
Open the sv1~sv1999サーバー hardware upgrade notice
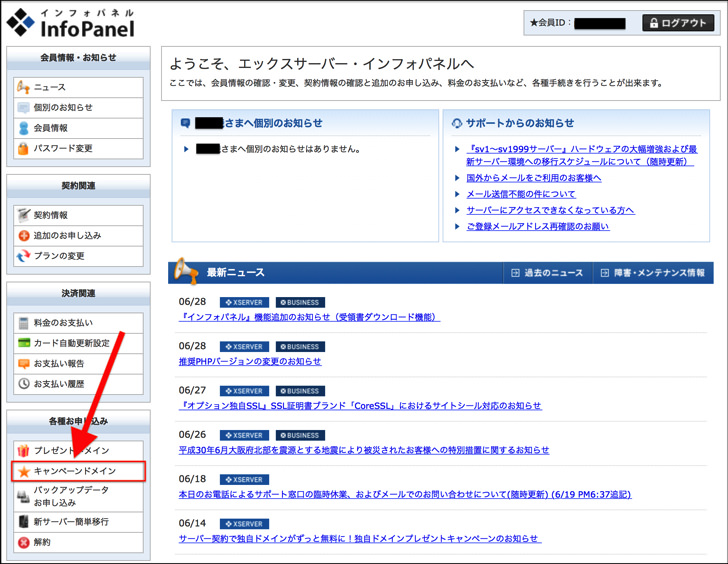click(x=581, y=156)
